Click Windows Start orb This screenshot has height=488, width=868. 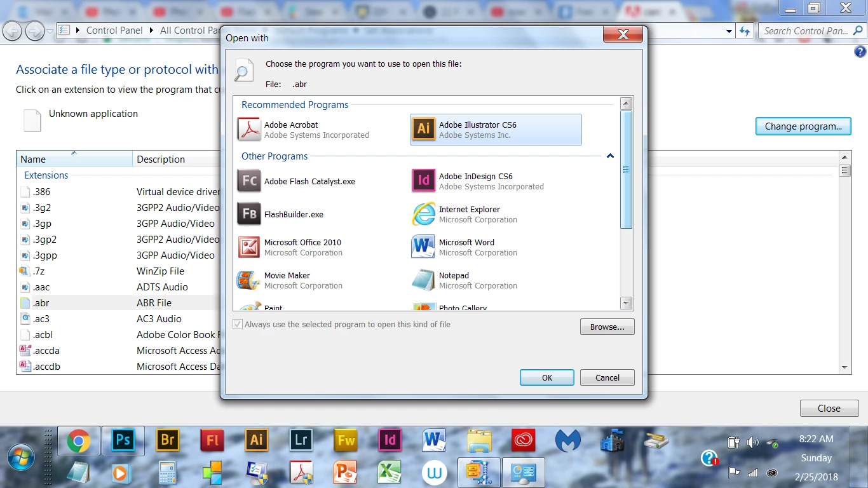[x=21, y=457]
